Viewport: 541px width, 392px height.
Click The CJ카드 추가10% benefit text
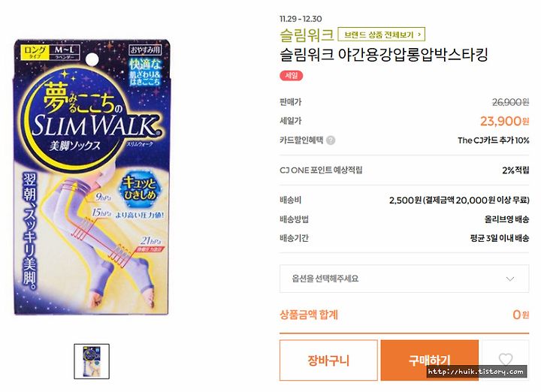pyautogui.click(x=494, y=140)
